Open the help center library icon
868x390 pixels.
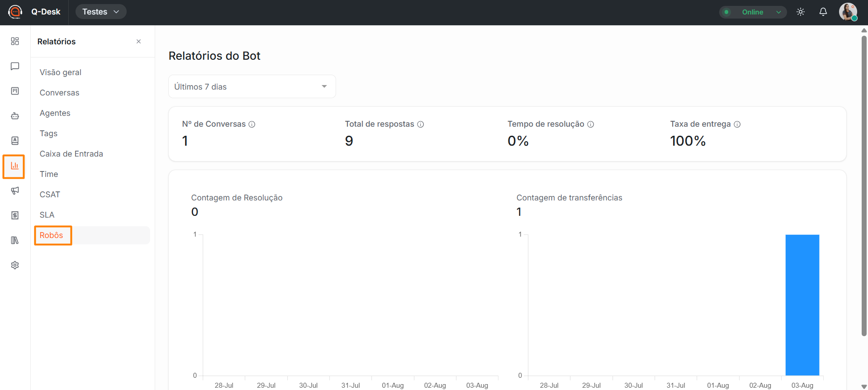click(x=15, y=240)
